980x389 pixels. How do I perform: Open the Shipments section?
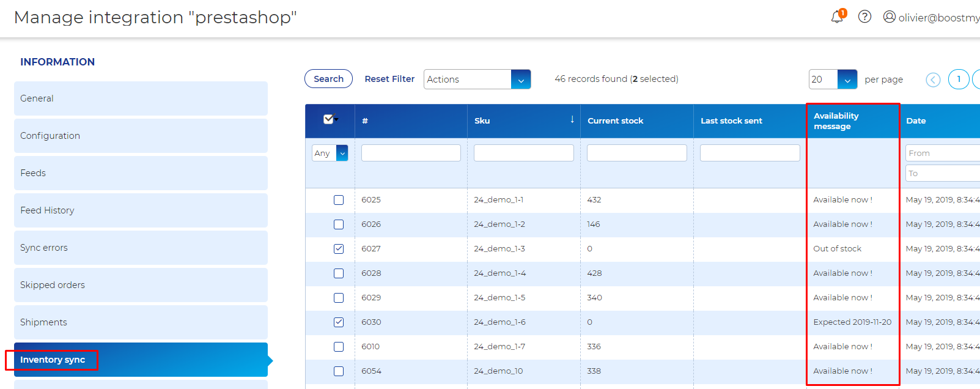pos(141,322)
